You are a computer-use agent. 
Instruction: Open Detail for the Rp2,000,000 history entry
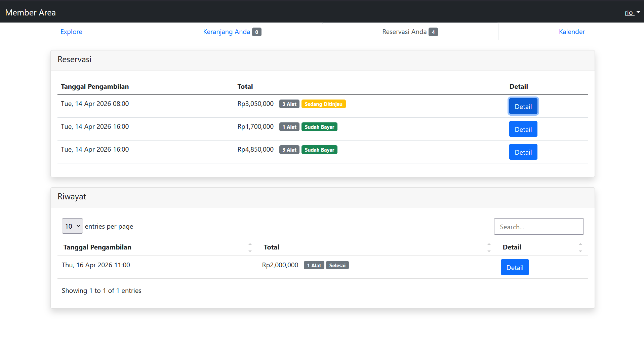point(515,267)
